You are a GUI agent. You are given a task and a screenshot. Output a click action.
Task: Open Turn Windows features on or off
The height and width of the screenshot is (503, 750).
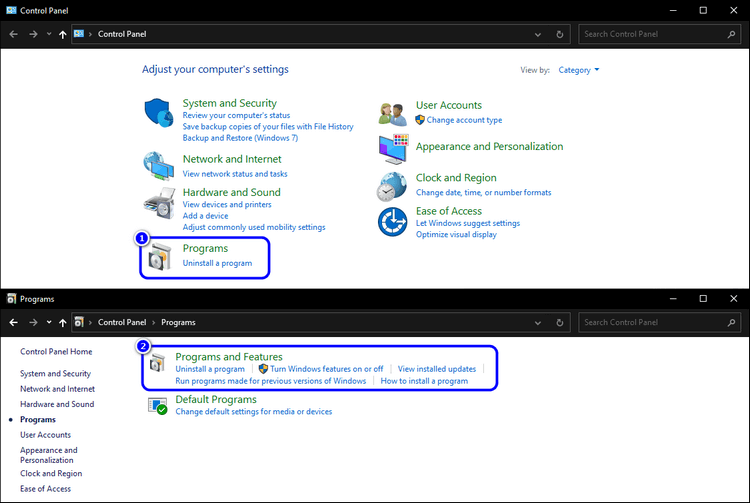(x=327, y=369)
